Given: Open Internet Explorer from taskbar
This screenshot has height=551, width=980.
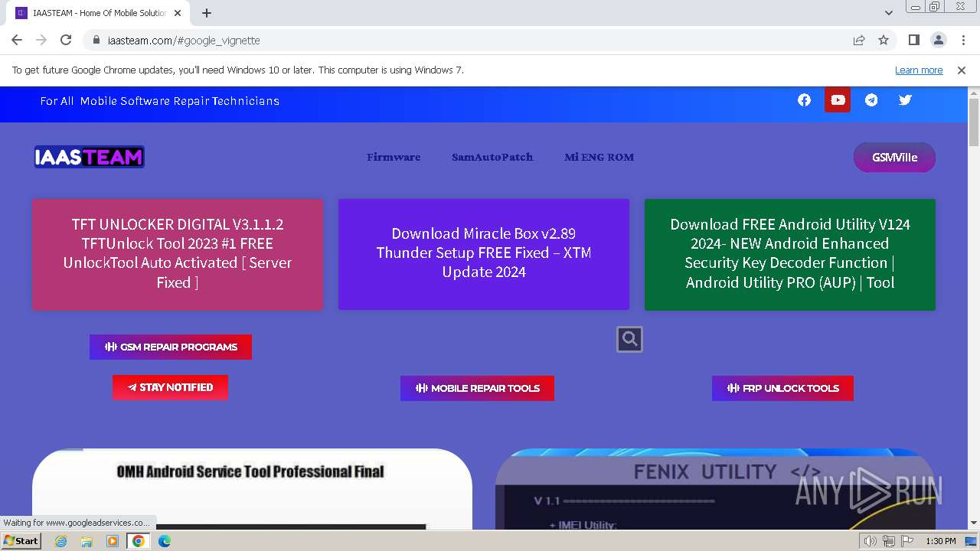Looking at the screenshot, I should (60, 541).
